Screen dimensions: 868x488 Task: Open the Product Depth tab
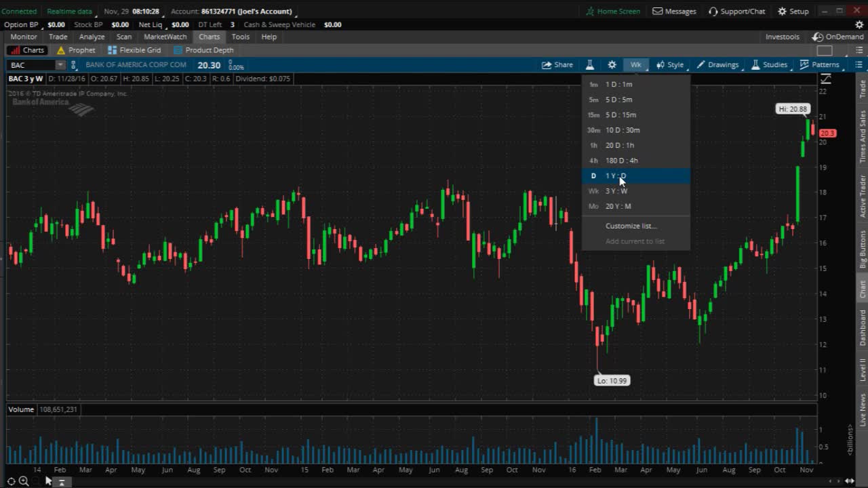pos(203,50)
